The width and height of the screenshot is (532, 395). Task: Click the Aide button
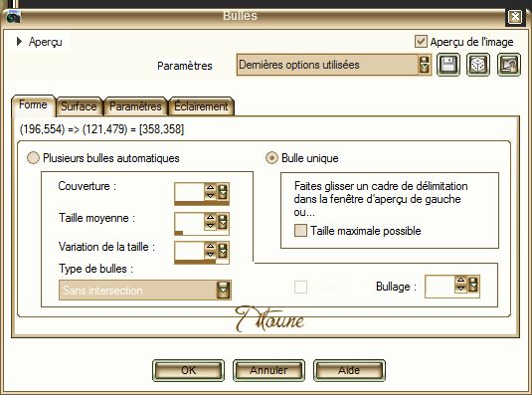pyautogui.click(x=349, y=370)
